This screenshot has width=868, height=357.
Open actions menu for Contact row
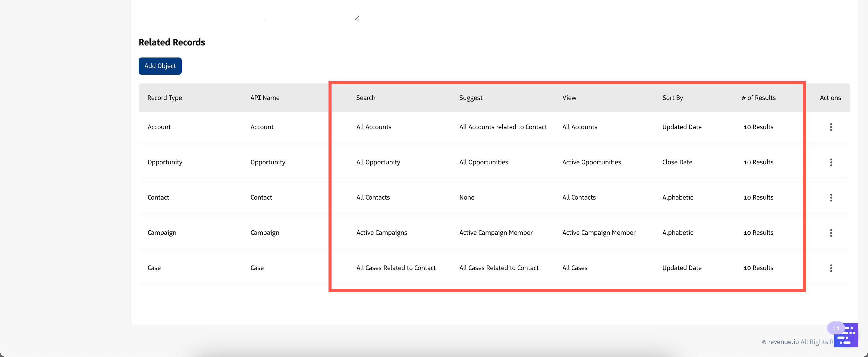tap(831, 197)
